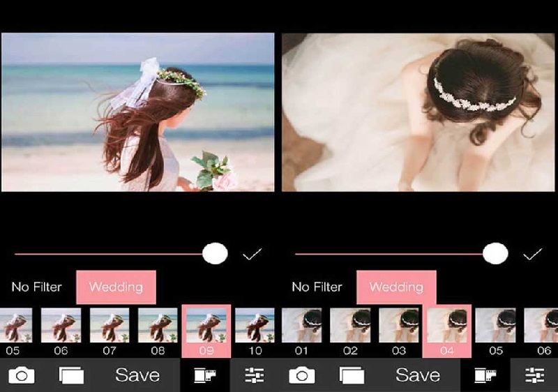Confirm filter with right editor checkmark
This screenshot has width=558, height=392.
[532, 254]
